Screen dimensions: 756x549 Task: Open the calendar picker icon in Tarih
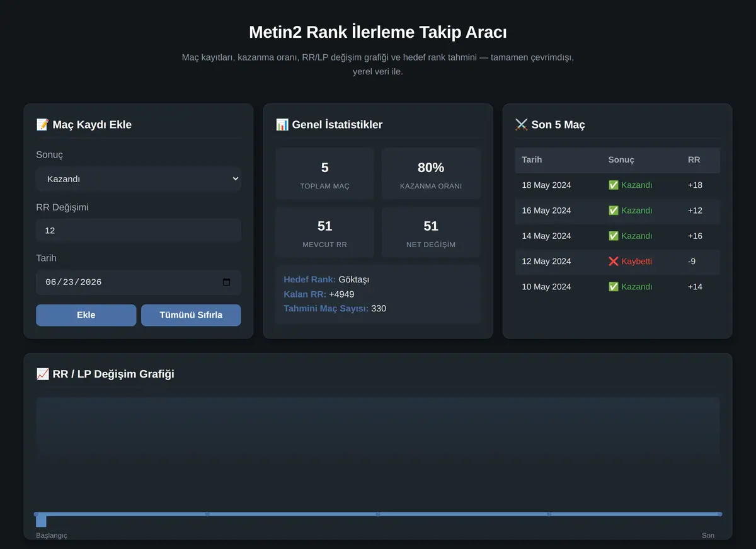click(x=227, y=282)
